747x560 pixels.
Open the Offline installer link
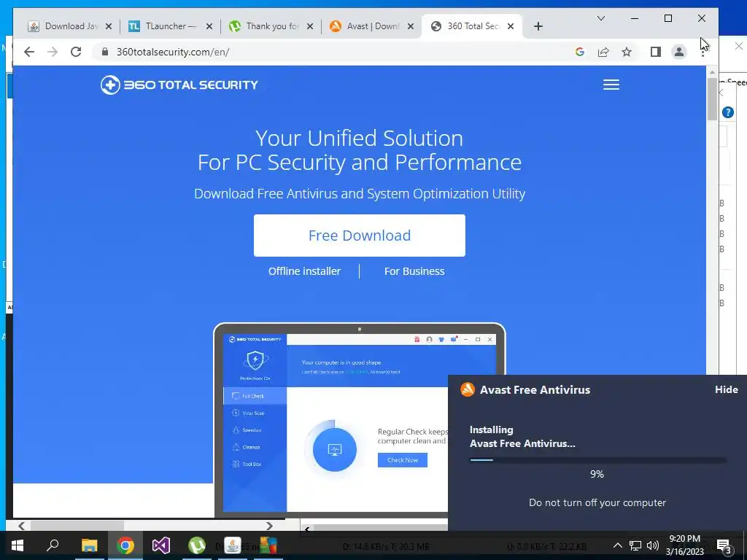304,271
